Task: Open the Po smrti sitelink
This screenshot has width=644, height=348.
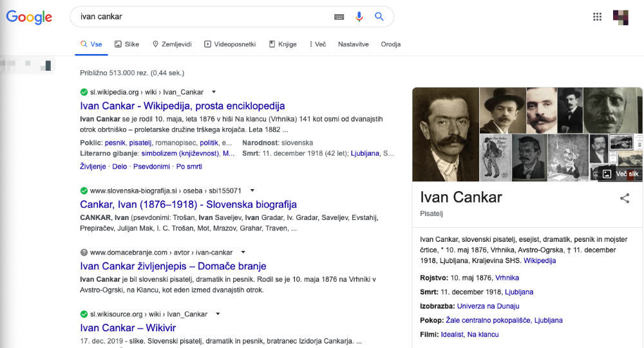Action: (189, 167)
